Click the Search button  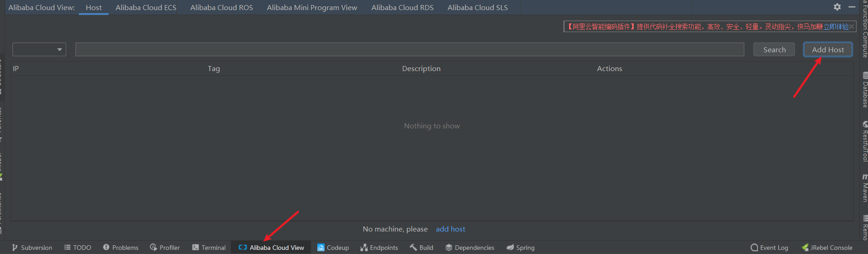(x=774, y=50)
